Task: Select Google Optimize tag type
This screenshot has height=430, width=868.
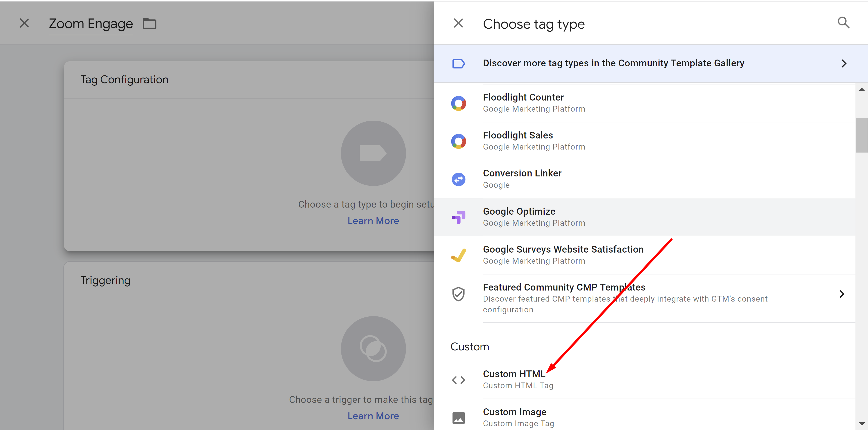Action: coord(645,217)
